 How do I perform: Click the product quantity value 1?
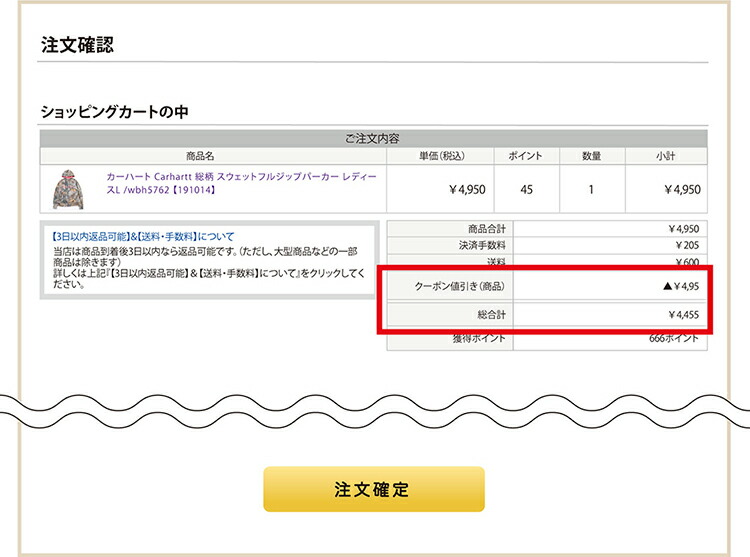pyautogui.click(x=590, y=188)
